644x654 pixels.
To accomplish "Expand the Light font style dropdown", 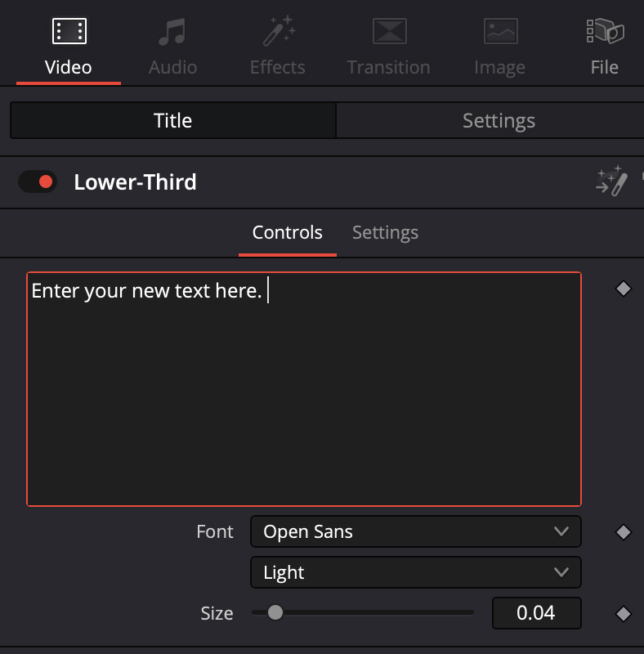I will click(x=415, y=572).
